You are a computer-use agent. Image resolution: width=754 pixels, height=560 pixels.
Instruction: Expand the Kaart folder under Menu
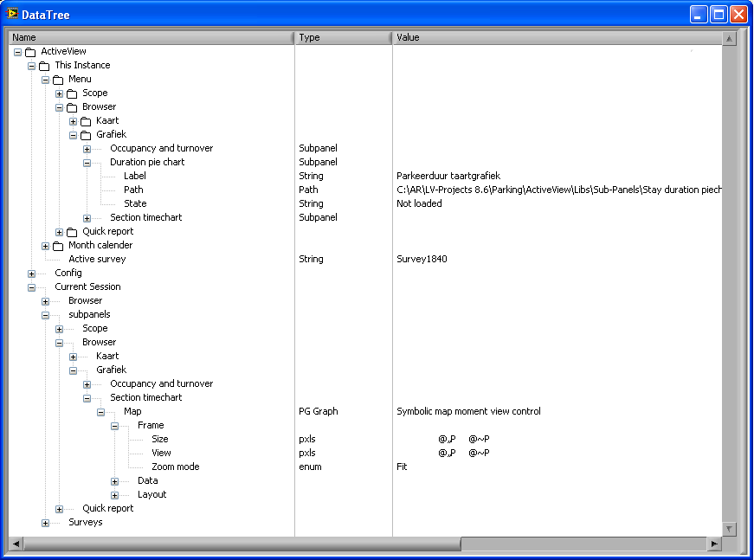(73, 122)
